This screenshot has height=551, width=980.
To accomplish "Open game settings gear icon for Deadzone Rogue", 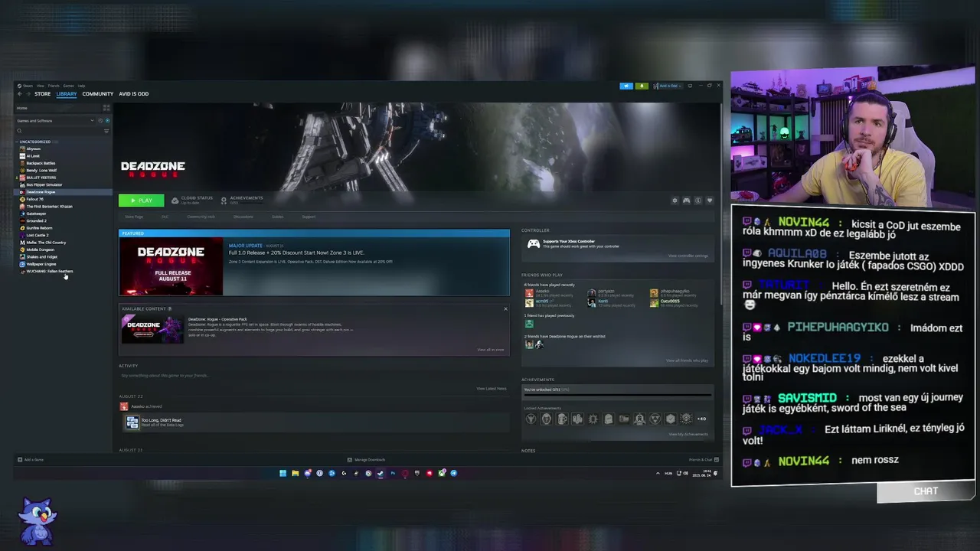I will point(675,201).
